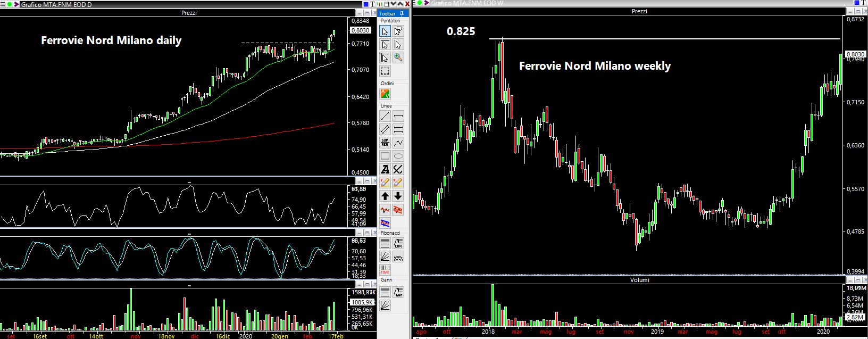The width and height of the screenshot is (868, 339).
Task: Select the parallel diagonal channel tool
Action: 385,129
